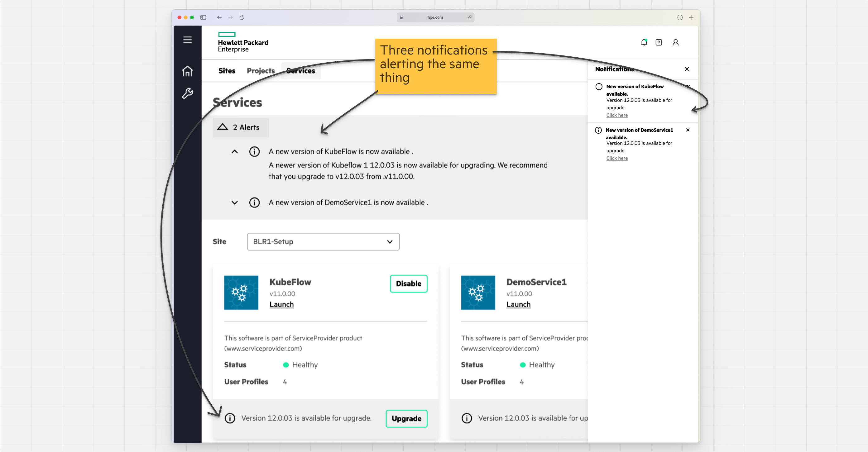This screenshot has height=452, width=868.
Task: Open the hamburger menu in the sidebar
Action: pyautogui.click(x=187, y=40)
